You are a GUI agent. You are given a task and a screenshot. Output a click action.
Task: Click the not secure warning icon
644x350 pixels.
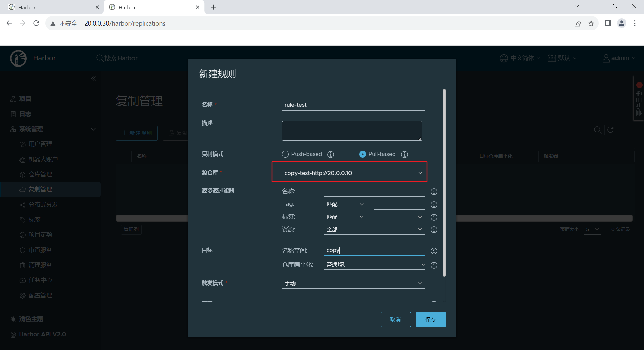tap(53, 24)
